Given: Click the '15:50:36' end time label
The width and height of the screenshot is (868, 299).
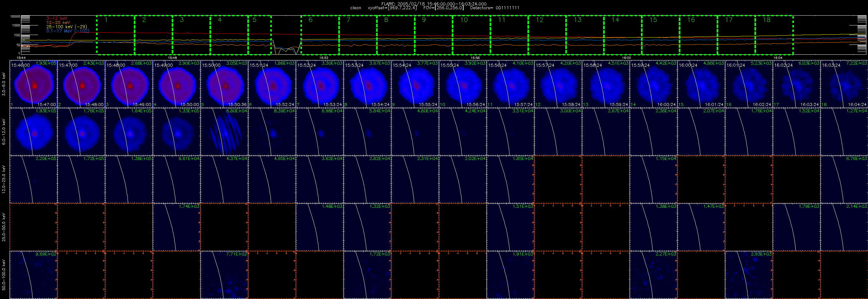Looking at the screenshot, I should (x=237, y=105).
